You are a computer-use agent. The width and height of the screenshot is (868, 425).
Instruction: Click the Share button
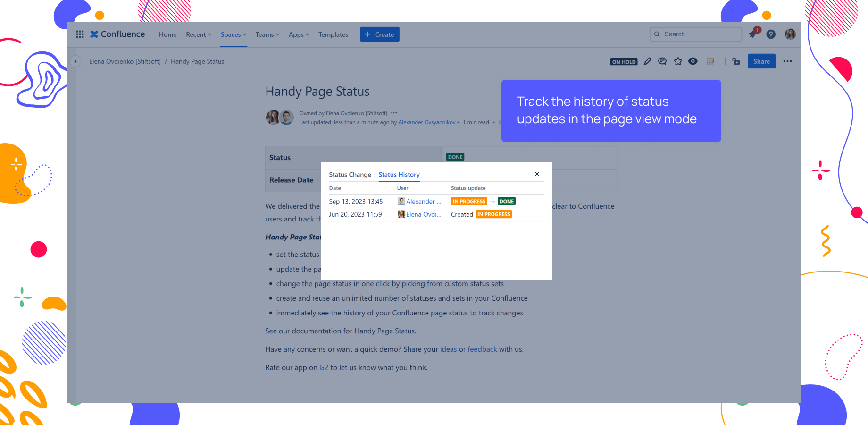[761, 61]
